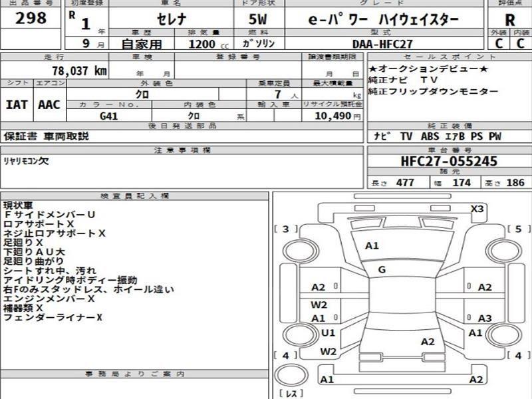Select the model code DAA-HFC27

click(382, 44)
